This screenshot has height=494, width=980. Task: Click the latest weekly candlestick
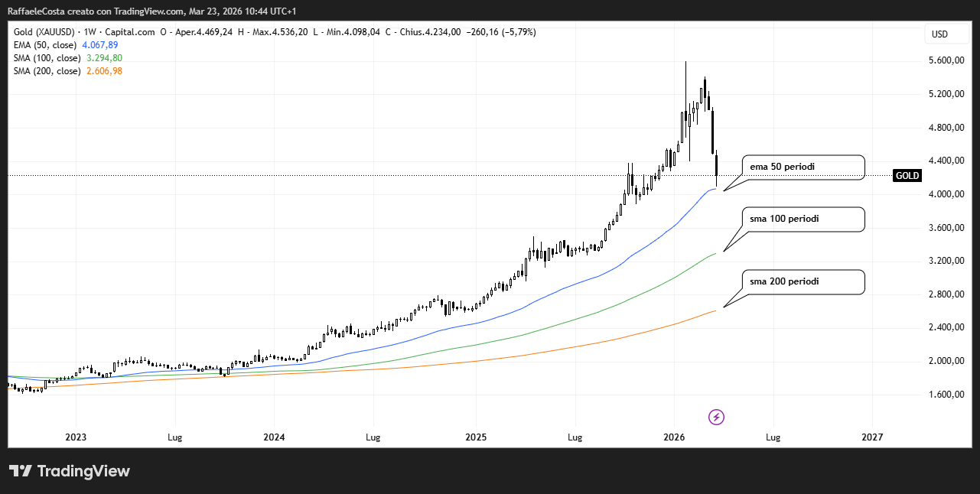tap(717, 168)
